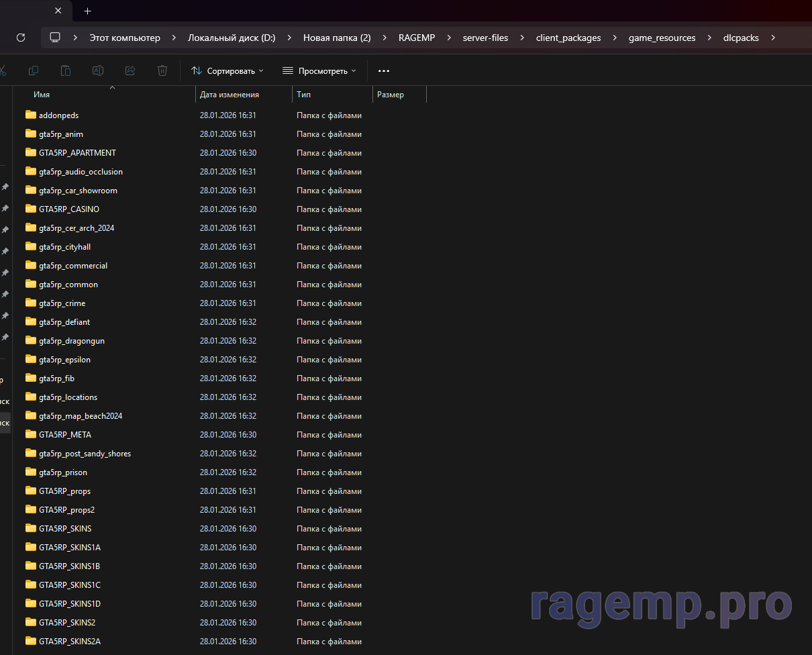Sort by Имя column header
812x655 pixels.
pos(42,95)
